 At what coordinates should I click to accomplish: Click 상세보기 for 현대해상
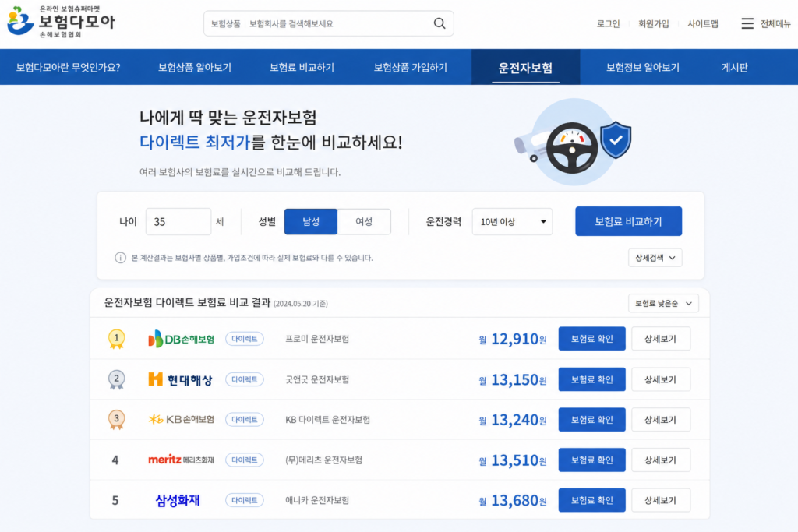click(661, 379)
